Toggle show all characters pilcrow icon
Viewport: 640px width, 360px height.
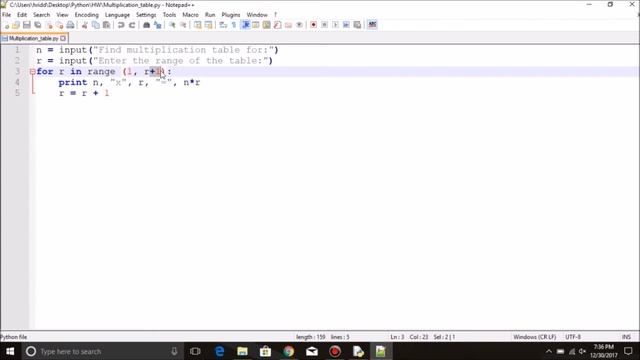pyautogui.click(x=234, y=25)
